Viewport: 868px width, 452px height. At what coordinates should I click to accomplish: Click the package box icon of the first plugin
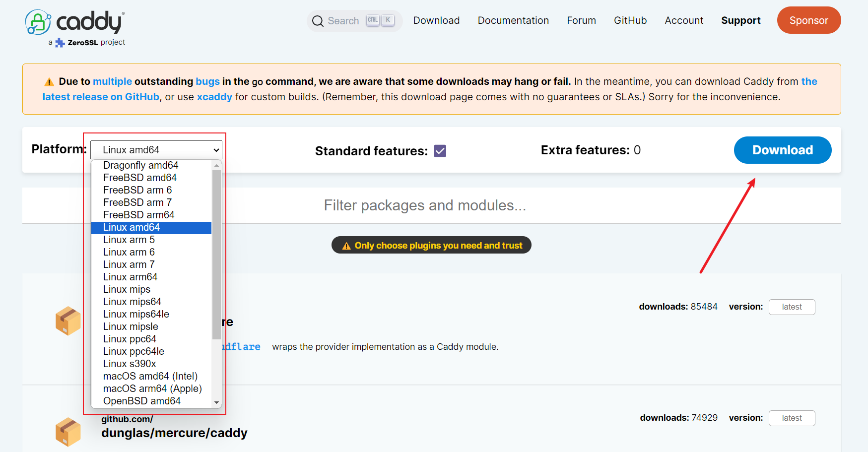click(x=68, y=321)
